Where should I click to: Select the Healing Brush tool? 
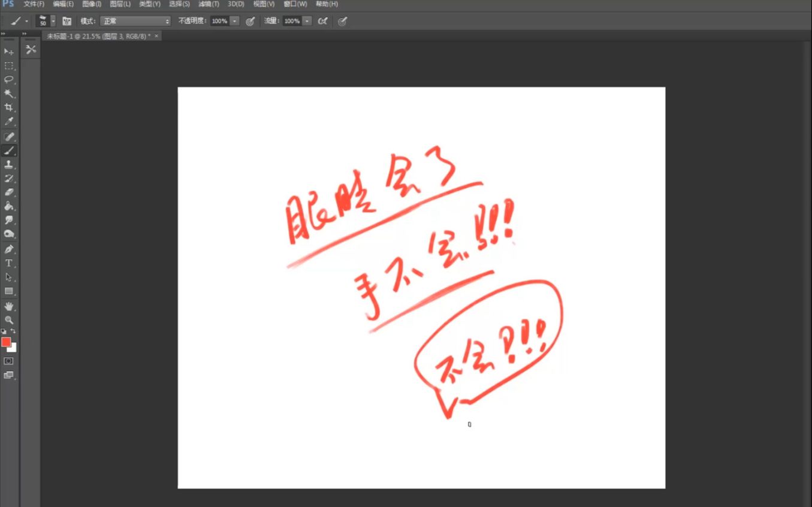9,137
